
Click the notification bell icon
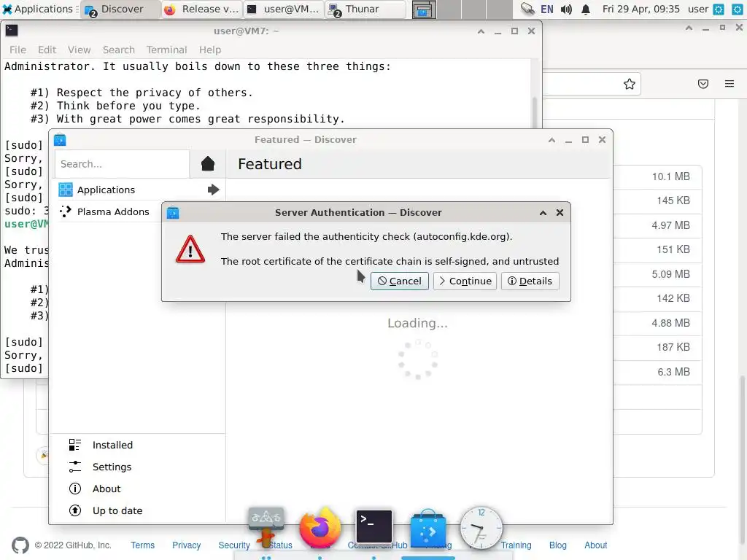tap(586, 9)
